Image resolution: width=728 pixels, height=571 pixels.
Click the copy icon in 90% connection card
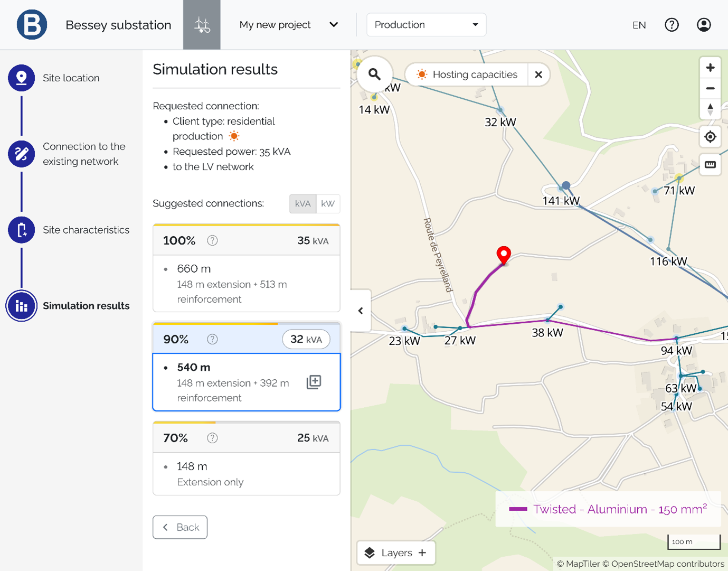point(314,382)
